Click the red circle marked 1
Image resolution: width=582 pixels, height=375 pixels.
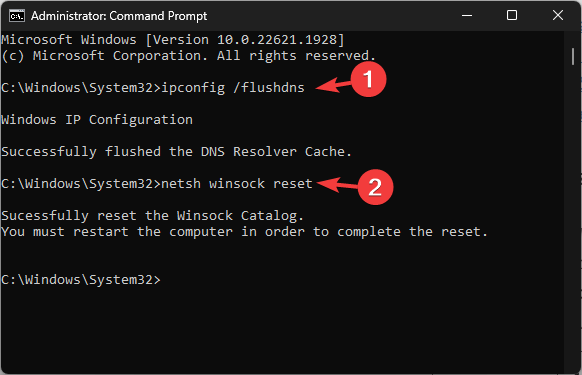click(369, 79)
